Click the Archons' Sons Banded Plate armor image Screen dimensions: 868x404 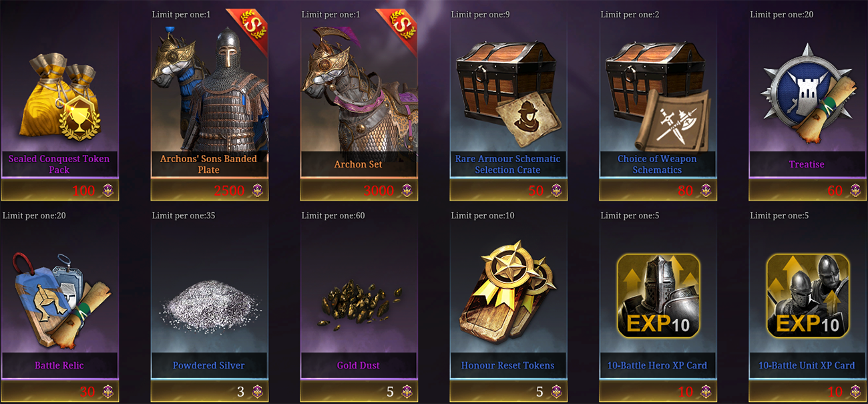click(x=209, y=89)
